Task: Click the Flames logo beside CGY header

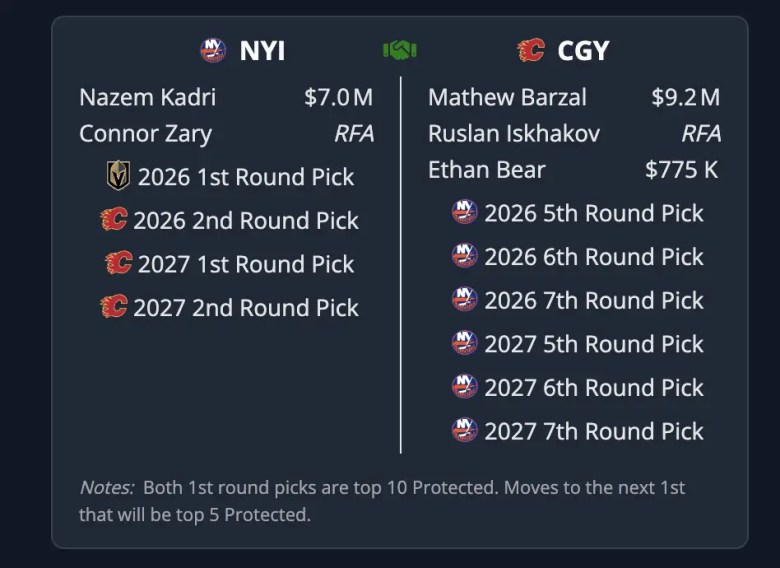Action: [530, 50]
